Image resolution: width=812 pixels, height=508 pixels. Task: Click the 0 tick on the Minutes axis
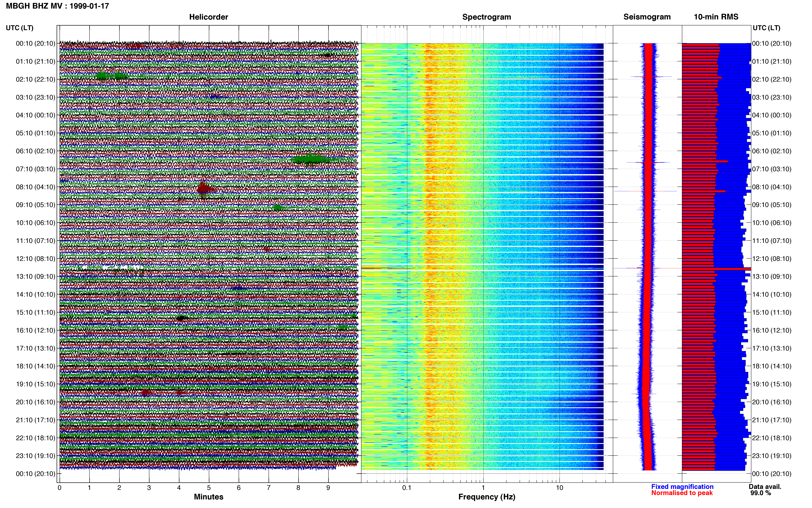[x=59, y=488]
